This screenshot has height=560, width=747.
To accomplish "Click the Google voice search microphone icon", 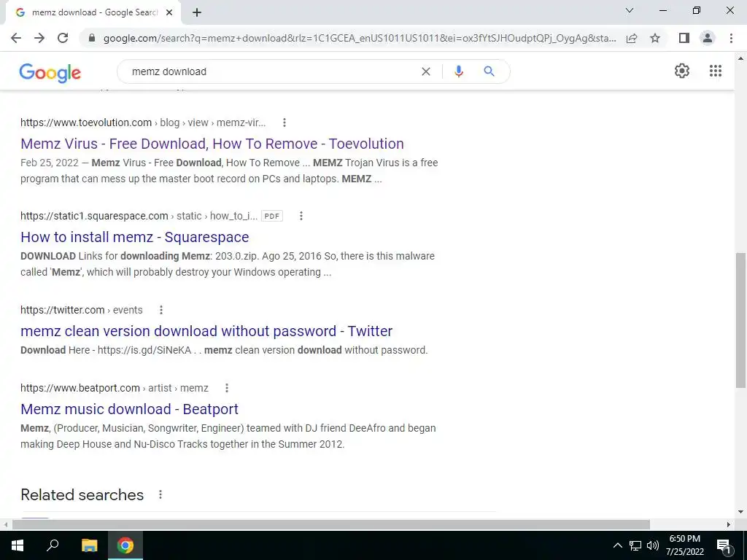I will click(x=458, y=71).
